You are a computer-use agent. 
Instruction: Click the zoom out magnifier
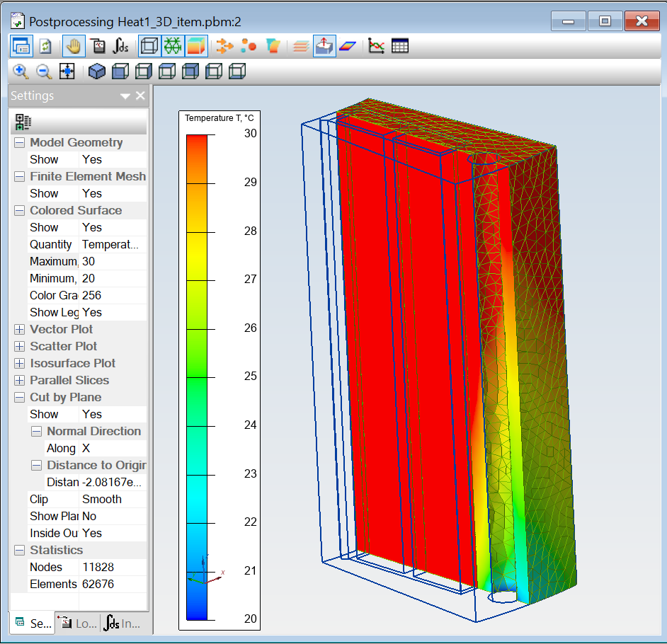[x=44, y=72]
